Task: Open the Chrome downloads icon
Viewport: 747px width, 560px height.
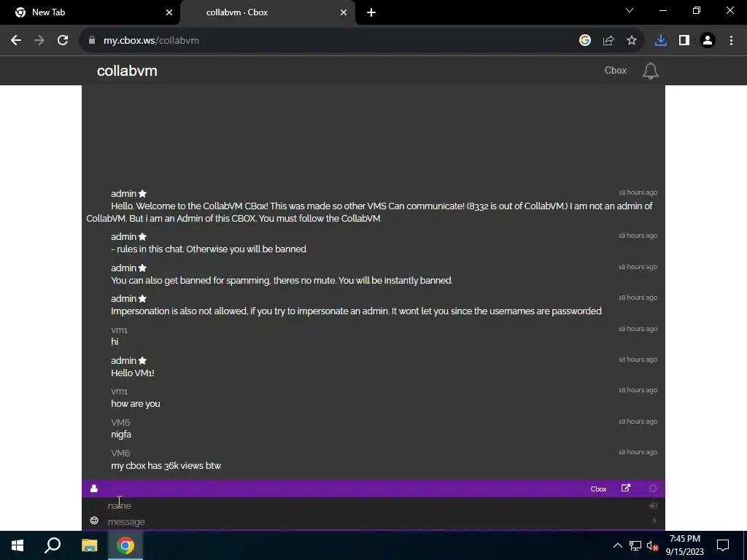Action: (660, 41)
